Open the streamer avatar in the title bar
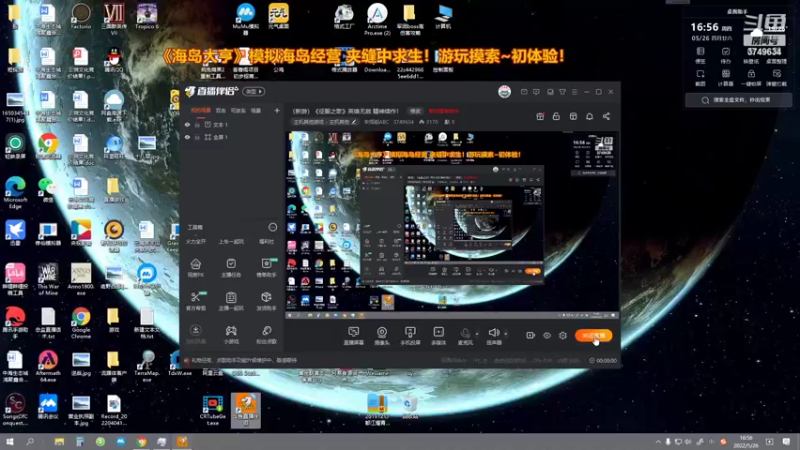 pos(504,91)
